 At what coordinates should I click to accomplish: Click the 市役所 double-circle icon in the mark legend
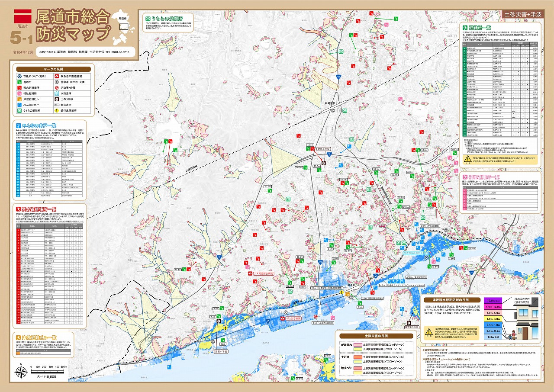[19, 76]
